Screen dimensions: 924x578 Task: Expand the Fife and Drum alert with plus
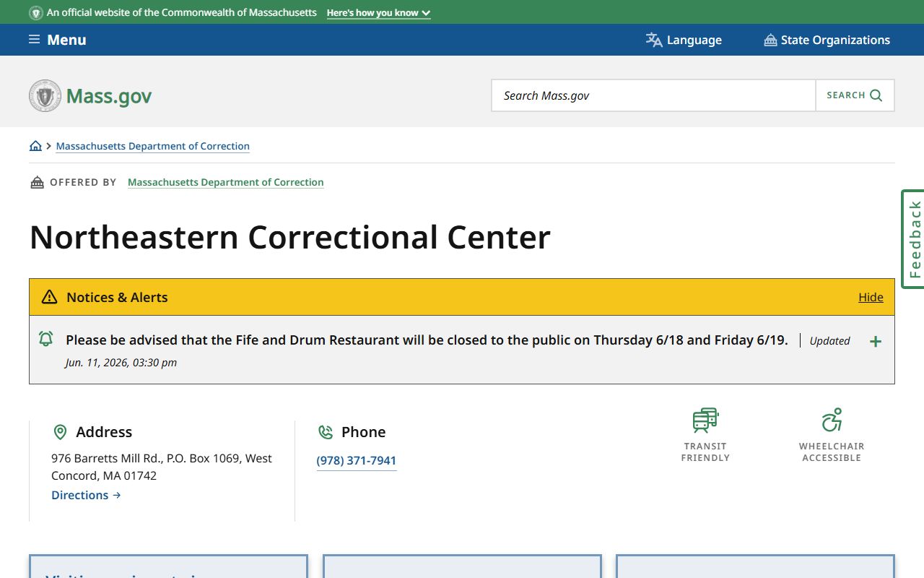coord(876,342)
